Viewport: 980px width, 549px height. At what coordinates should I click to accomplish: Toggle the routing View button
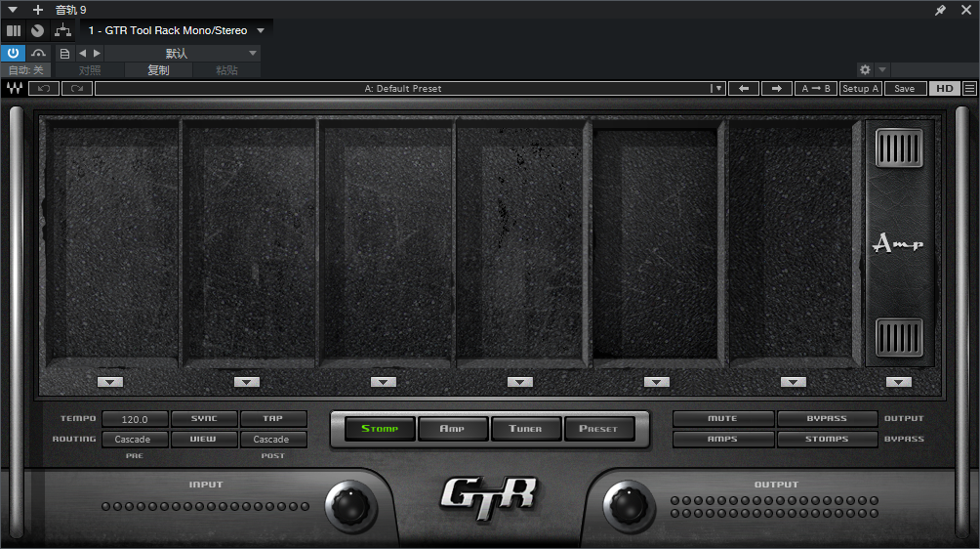(204, 440)
